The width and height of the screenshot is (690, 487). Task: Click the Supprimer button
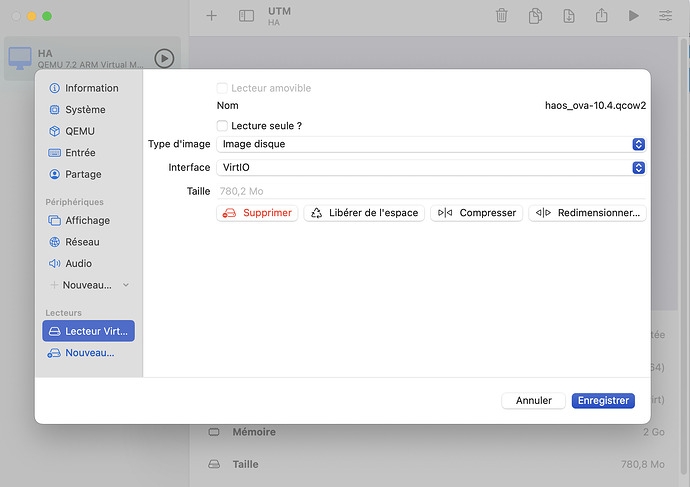point(257,213)
